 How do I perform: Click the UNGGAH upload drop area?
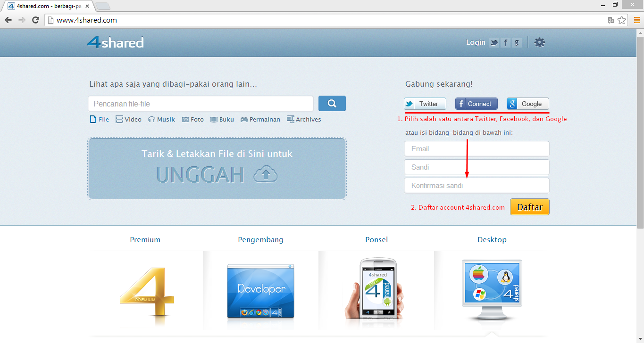[217, 169]
